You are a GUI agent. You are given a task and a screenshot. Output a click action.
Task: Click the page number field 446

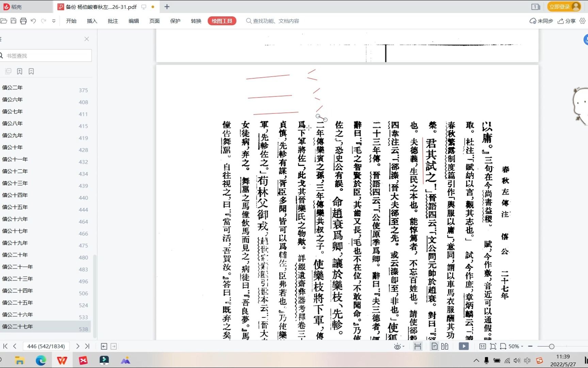(46, 346)
